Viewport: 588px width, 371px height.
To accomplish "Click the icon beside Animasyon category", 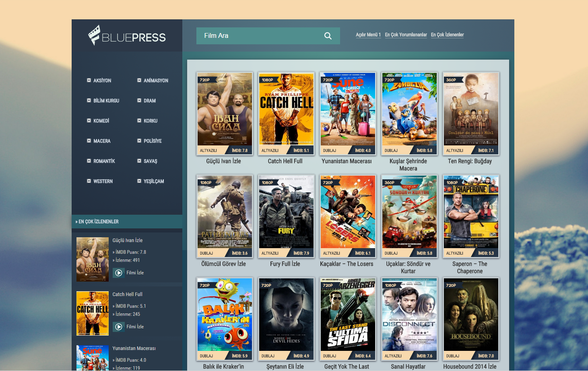I will pos(139,80).
